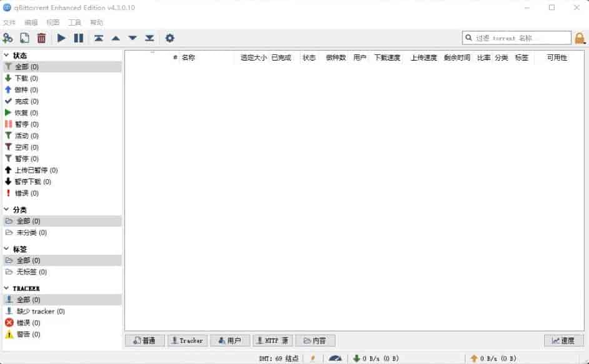Sort by the 剩余时间 column header

(x=457, y=57)
